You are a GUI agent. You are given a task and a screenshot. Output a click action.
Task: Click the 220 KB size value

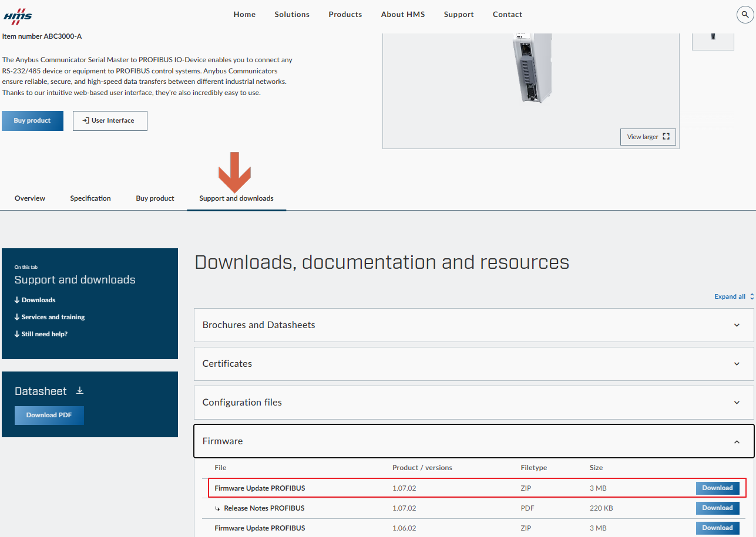603,508
